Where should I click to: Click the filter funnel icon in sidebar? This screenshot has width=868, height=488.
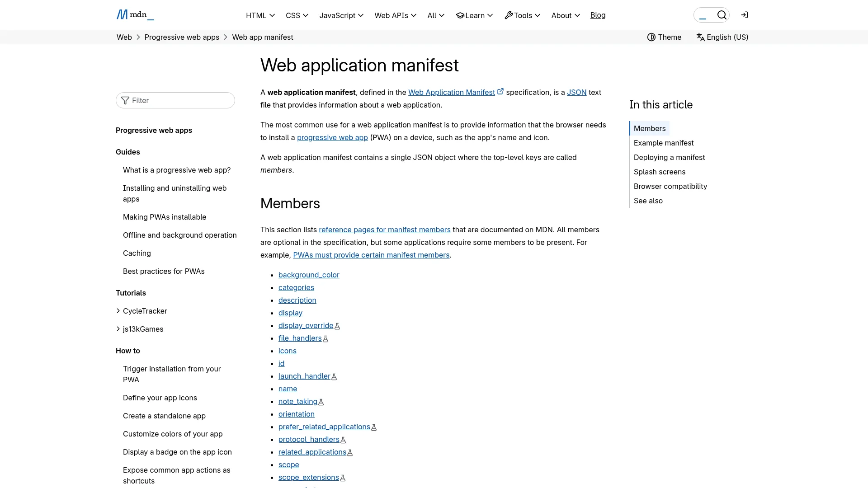tap(125, 100)
